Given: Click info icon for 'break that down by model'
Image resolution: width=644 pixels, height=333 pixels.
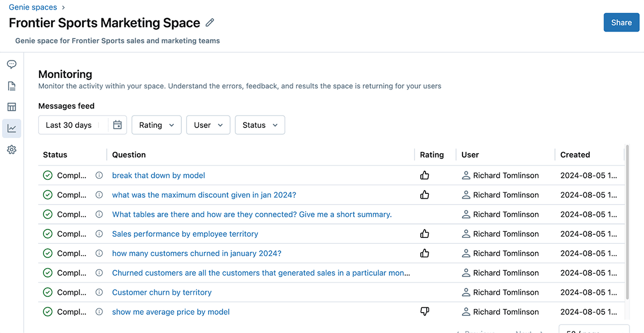Looking at the screenshot, I should (99, 176).
